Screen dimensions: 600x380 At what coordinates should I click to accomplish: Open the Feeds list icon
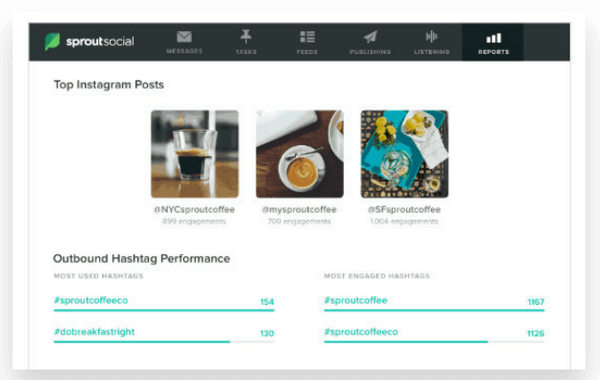tap(307, 37)
